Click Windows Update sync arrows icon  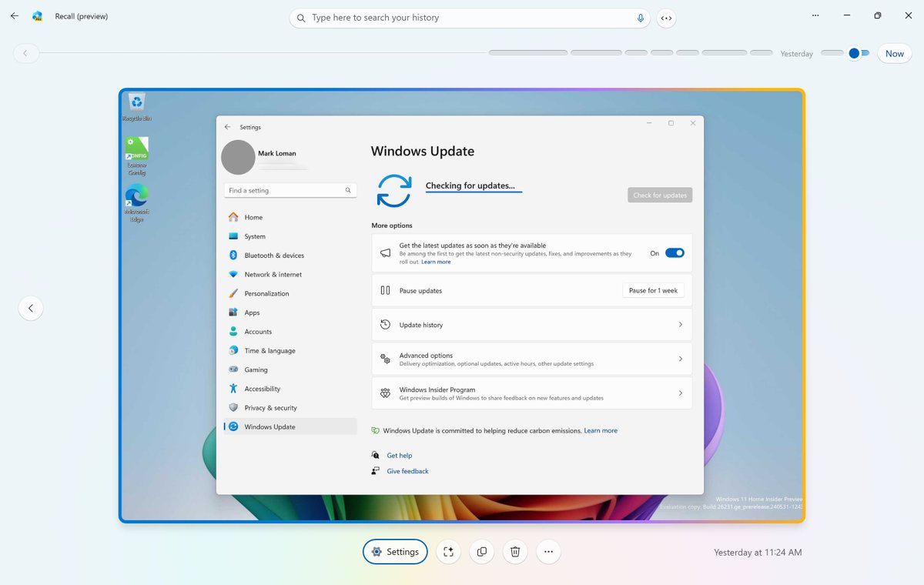(x=393, y=190)
